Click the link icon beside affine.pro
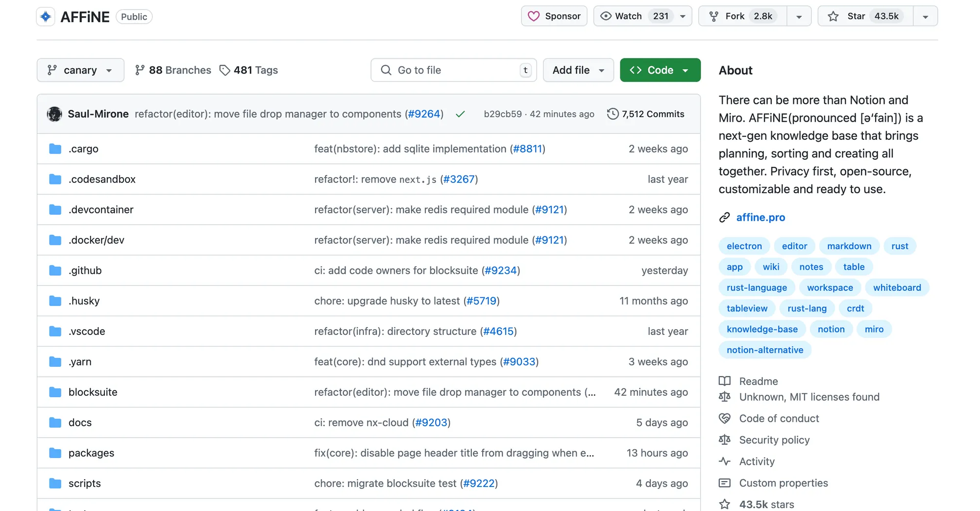980x511 pixels. pyautogui.click(x=725, y=217)
